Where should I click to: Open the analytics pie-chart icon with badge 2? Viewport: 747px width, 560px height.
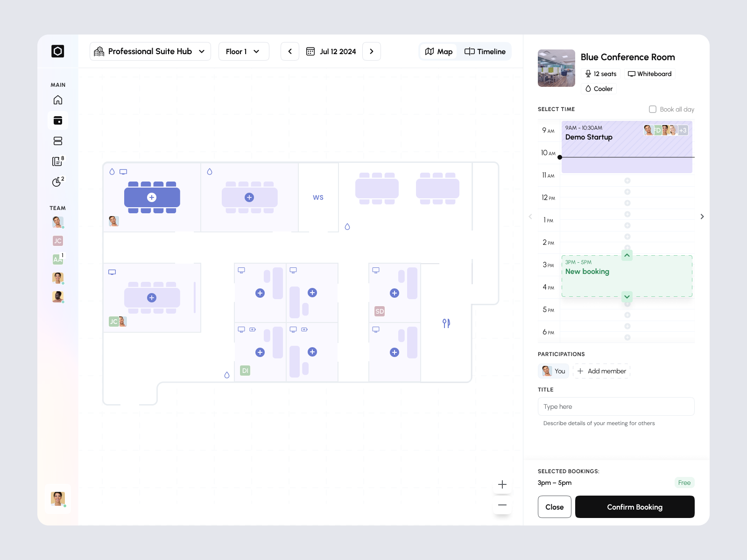pos(57,182)
